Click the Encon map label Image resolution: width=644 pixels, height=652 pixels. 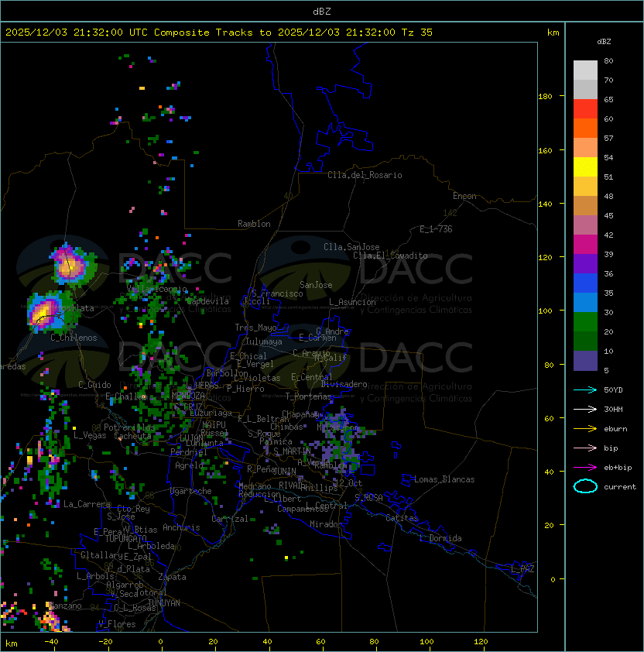tap(464, 196)
